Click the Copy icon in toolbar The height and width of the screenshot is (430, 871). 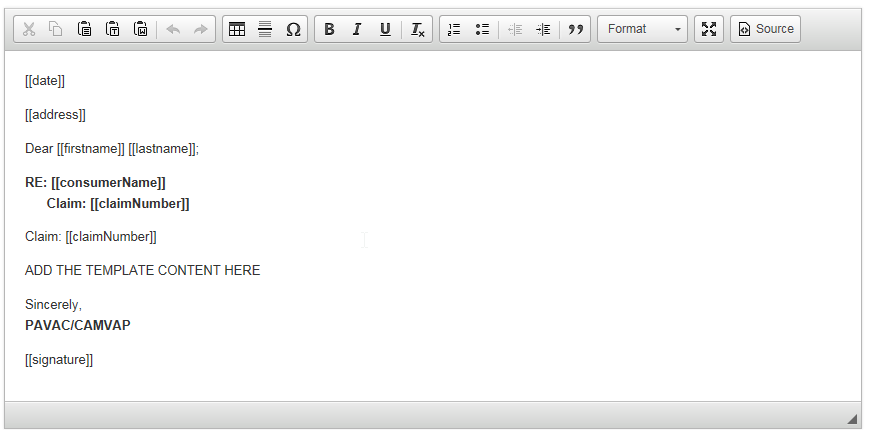(56, 29)
